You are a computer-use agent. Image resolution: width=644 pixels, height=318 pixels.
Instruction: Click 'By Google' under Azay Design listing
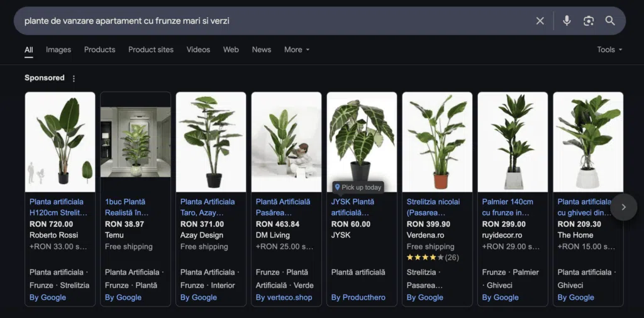pyautogui.click(x=198, y=297)
